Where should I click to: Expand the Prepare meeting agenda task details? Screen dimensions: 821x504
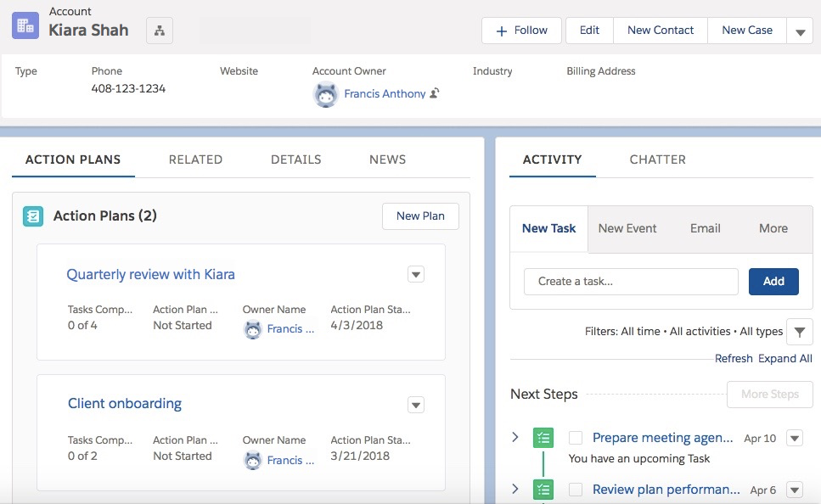click(515, 437)
